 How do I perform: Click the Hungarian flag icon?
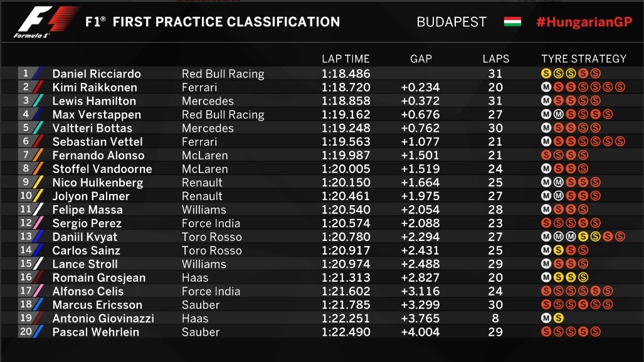pos(512,22)
